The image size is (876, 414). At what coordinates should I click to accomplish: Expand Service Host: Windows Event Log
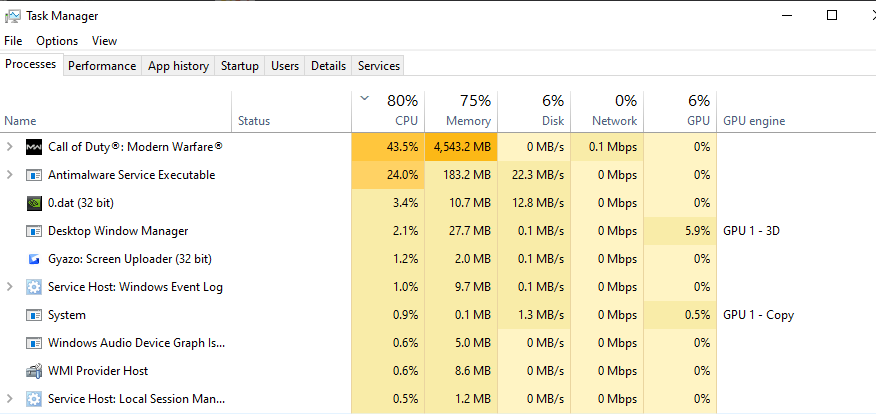10,287
